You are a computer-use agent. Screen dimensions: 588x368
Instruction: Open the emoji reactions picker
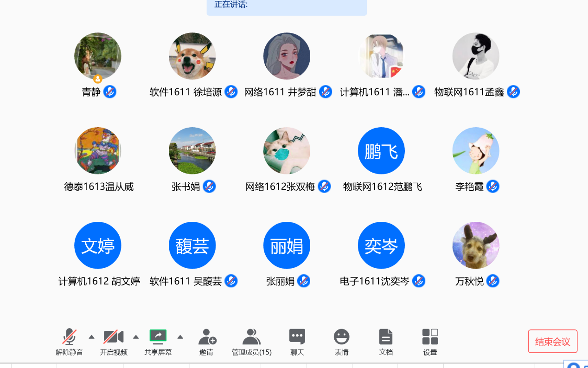341,337
